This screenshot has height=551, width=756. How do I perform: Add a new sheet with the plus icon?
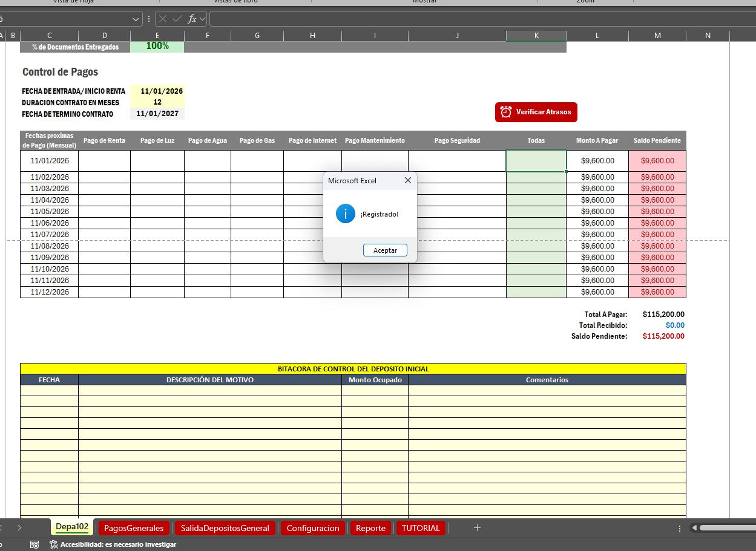coord(477,527)
